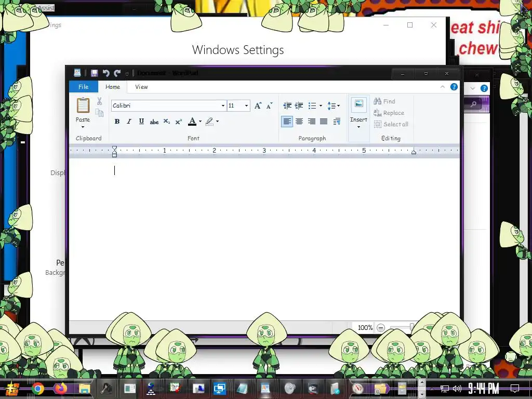Viewport: 532px width, 399px height.
Task: Open the Calibri font family dropdown
Action: coord(223,105)
